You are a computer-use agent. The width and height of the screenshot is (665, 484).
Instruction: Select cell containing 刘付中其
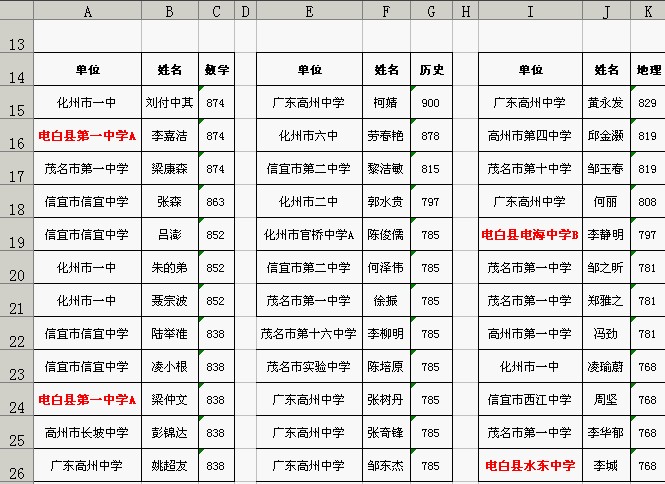(x=170, y=103)
